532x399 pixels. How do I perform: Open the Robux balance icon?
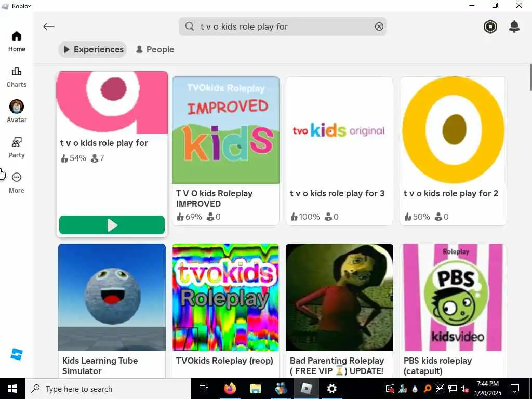(x=490, y=26)
